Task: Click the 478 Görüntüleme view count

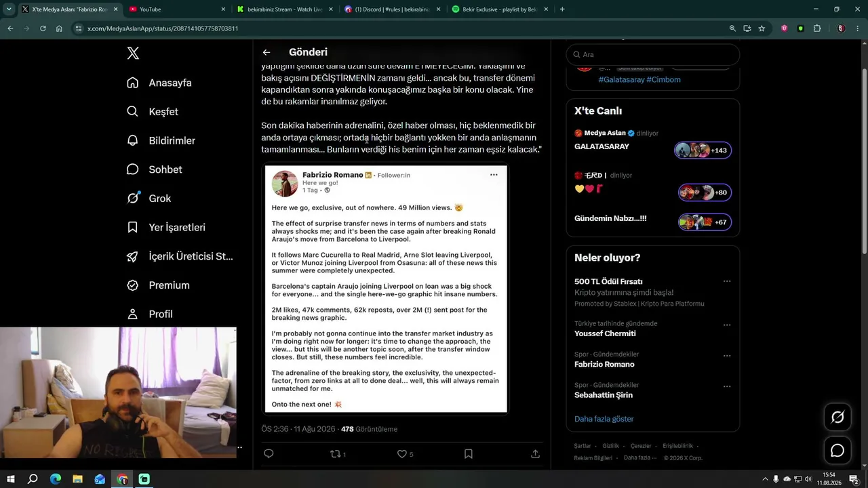Action: (x=369, y=429)
